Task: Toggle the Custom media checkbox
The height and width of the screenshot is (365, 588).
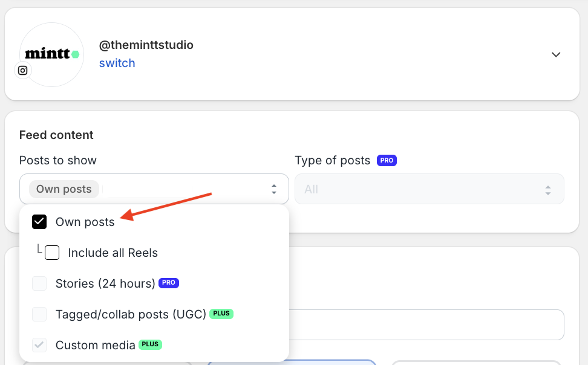Action: pyautogui.click(x=39, y=345)
